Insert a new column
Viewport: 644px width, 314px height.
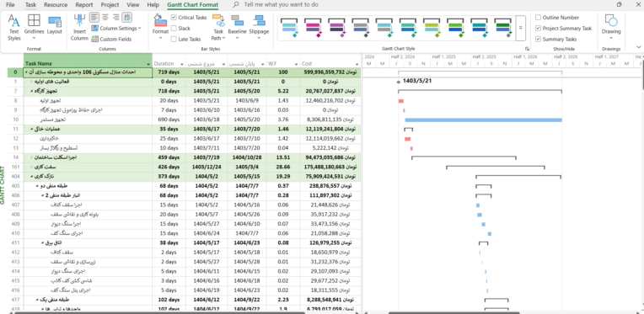tap(79, 28)
